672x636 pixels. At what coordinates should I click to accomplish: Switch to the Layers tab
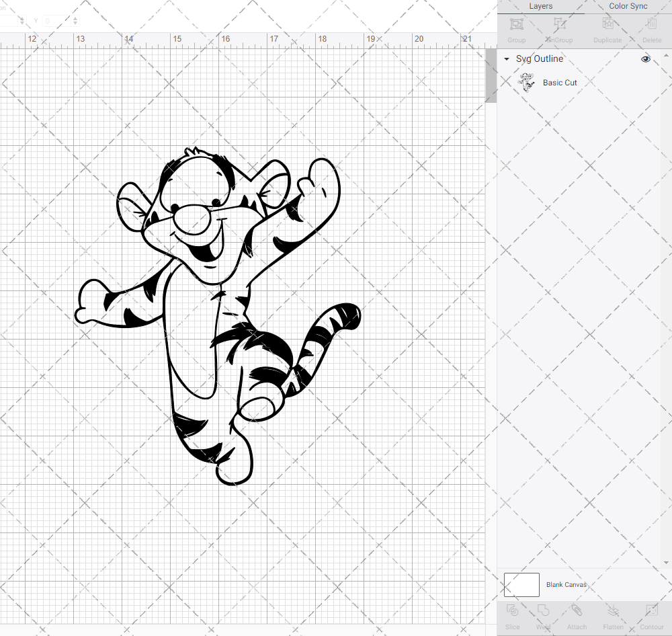(x=540, y=7)
